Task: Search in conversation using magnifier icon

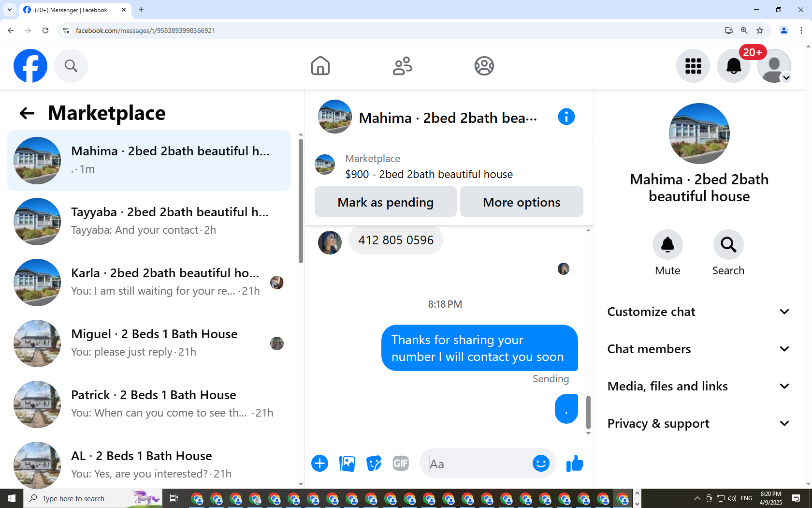Action: pyautogui.click(x=728, y=245)
